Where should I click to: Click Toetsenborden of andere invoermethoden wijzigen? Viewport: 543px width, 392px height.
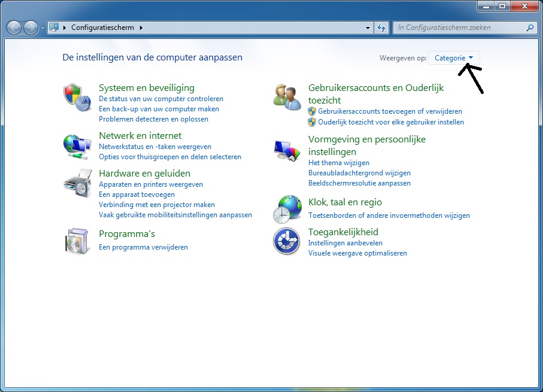[389, 215]
